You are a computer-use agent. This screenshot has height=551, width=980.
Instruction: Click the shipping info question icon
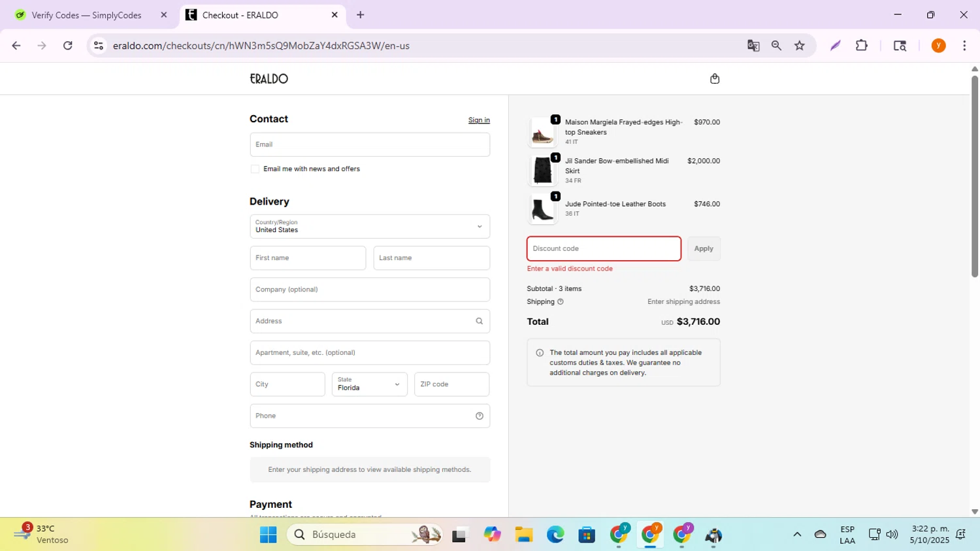pos(560,302)
